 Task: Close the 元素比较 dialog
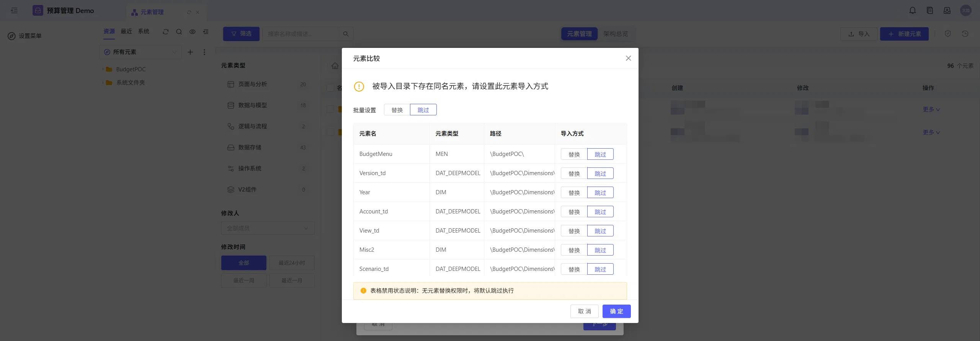coord(628,58)
